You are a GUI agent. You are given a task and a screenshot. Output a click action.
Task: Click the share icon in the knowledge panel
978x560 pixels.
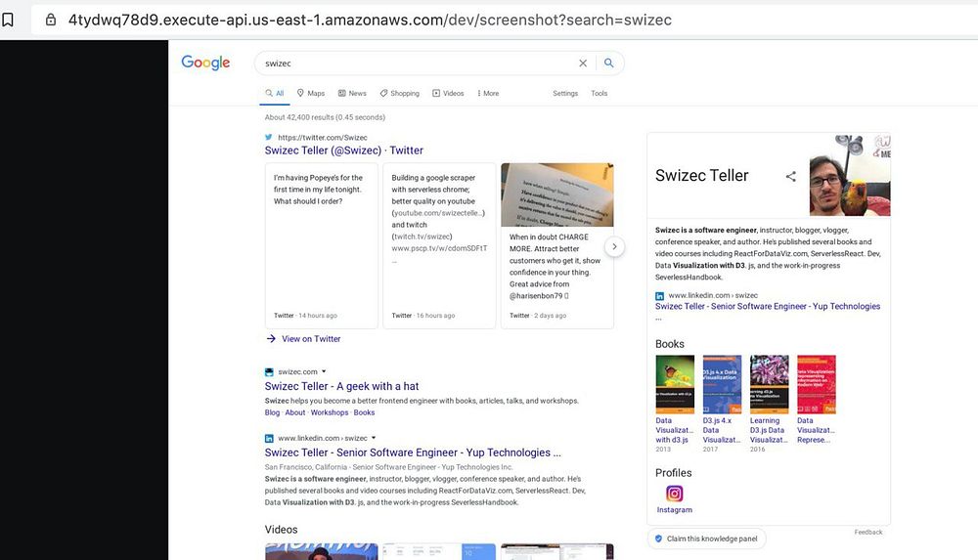pyautogui.click(x=791, y=177)
